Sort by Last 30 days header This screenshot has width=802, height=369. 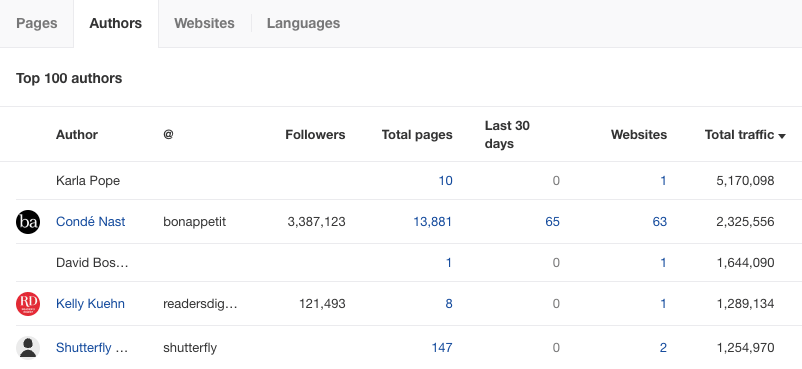click(507, 135)
